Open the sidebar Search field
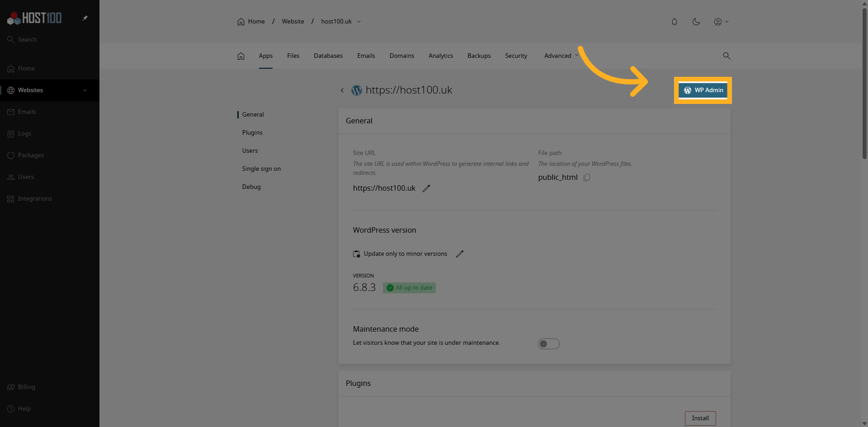The image size is (868, 427). pyautogui.click(x=50, y=39)
